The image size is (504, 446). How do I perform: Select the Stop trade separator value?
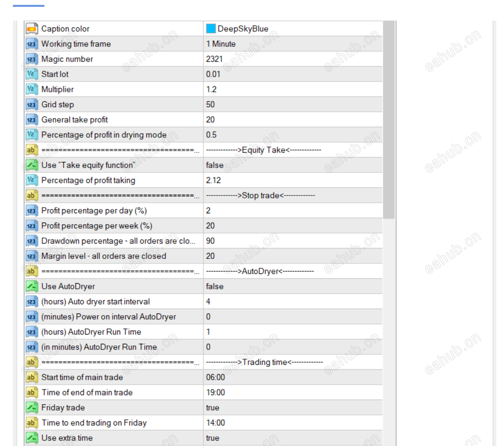260,195
